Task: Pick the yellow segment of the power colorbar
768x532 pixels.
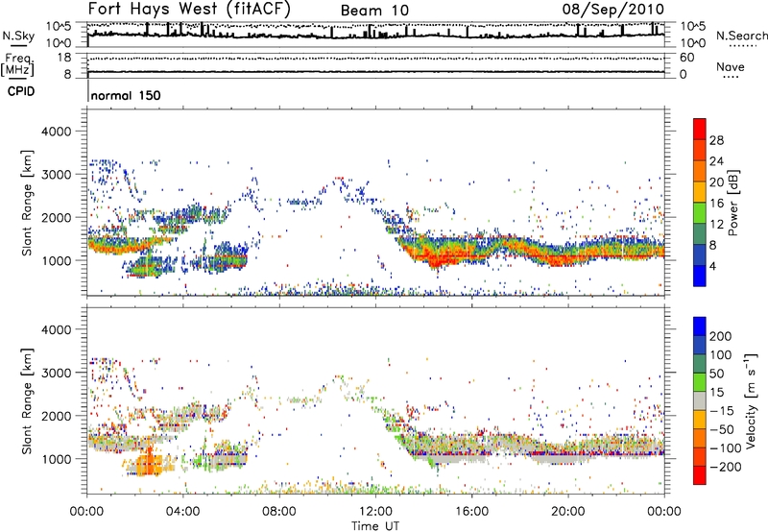Action: click(x=700, y=192)
